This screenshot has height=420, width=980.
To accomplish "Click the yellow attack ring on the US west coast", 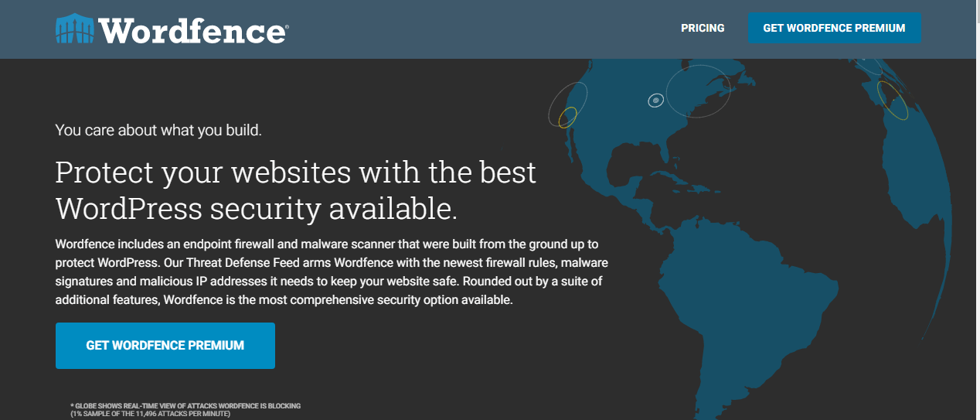I will pos(568,117).
